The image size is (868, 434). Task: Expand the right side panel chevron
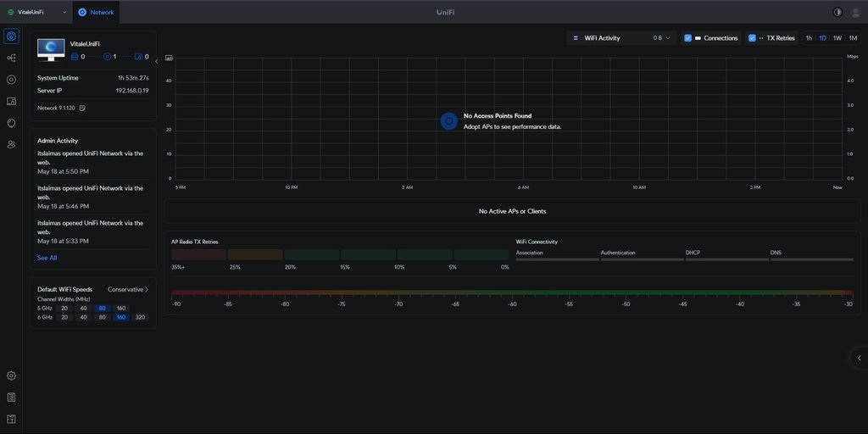860,359
